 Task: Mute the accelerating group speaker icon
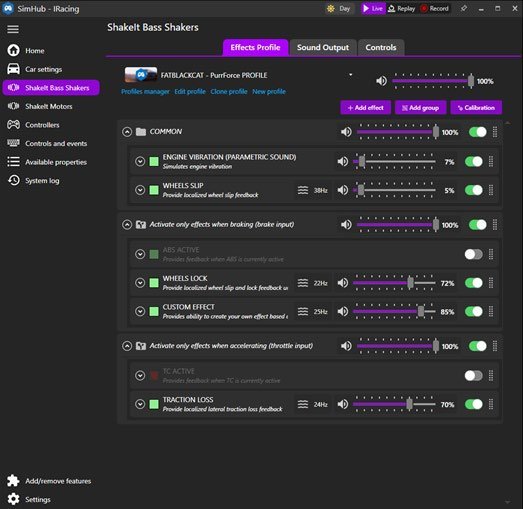click(x=346, y=346)
